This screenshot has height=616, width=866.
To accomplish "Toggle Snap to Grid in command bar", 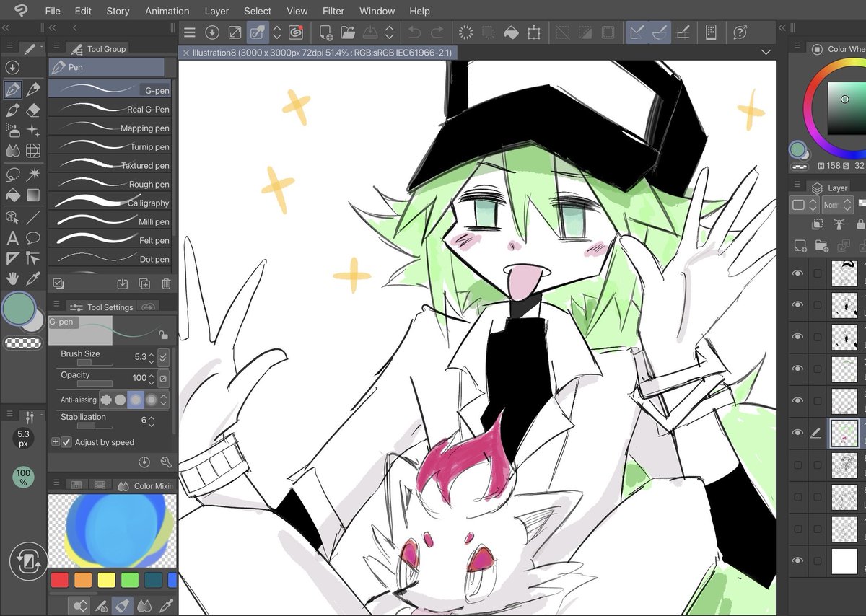I will pyautogui.click(x=683, y=32).
